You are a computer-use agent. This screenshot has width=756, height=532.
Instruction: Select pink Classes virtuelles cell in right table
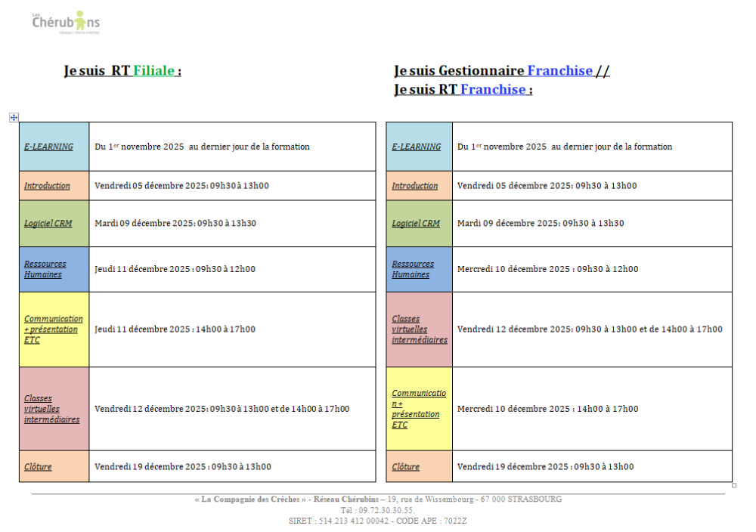419,329
